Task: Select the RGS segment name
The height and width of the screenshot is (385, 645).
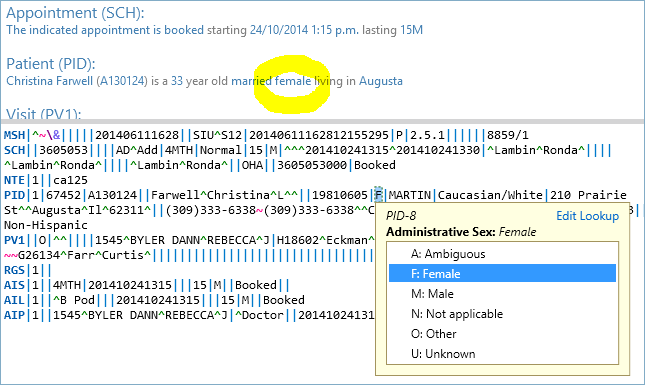Action: click(x=14, y=270)
